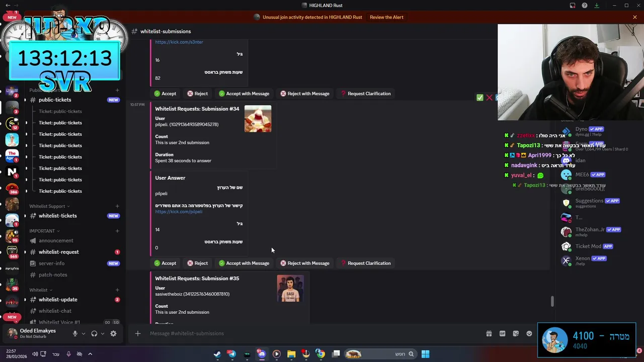Screen dimensions: 644x362
Task: Show hidden tray icons chevron in taskbar
Action: coord(90,354)
